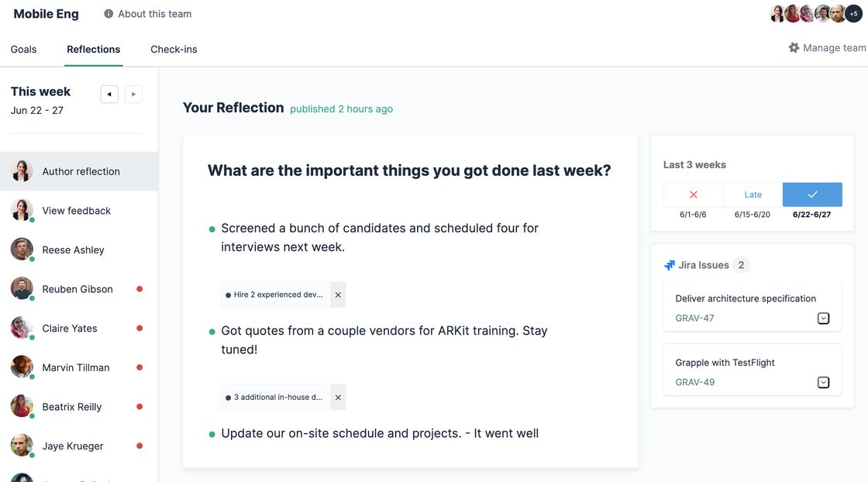
Task: Expand the GRAV-47 issue dropdown
Action: coord(823,318)
